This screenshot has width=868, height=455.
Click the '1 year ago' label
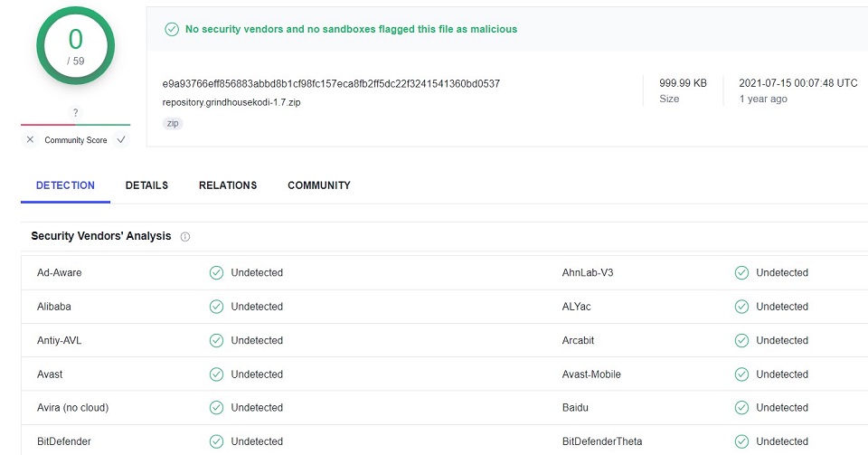pos(763,100)
